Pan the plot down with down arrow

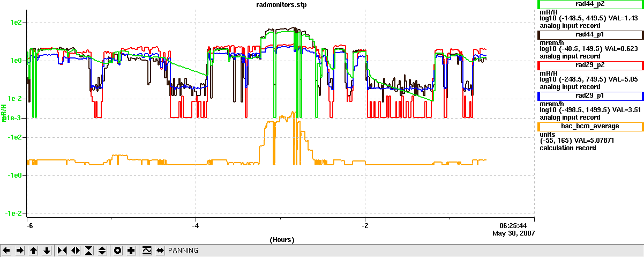(47, 251)
